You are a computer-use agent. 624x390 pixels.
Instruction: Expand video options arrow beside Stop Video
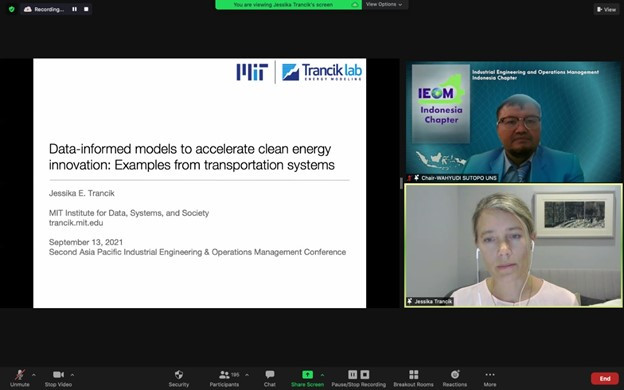coord(72,375)
